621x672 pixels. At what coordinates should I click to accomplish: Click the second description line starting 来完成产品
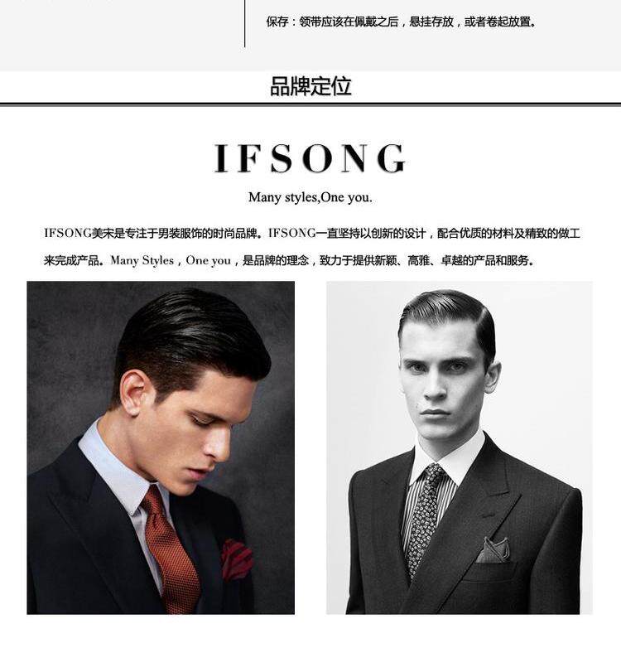tap(290, 260)
